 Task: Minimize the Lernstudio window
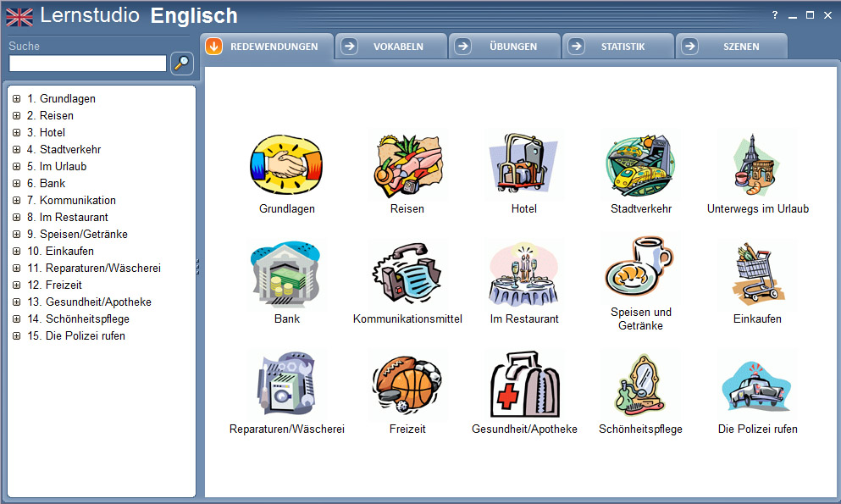click(792, 16)
